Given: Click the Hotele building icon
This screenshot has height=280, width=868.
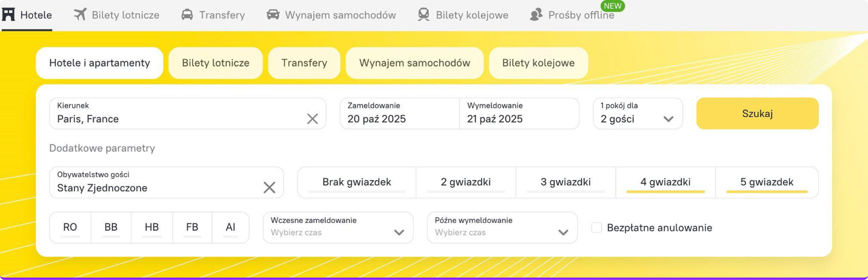Looking at the screenshot, I should (x=8, y=15).
